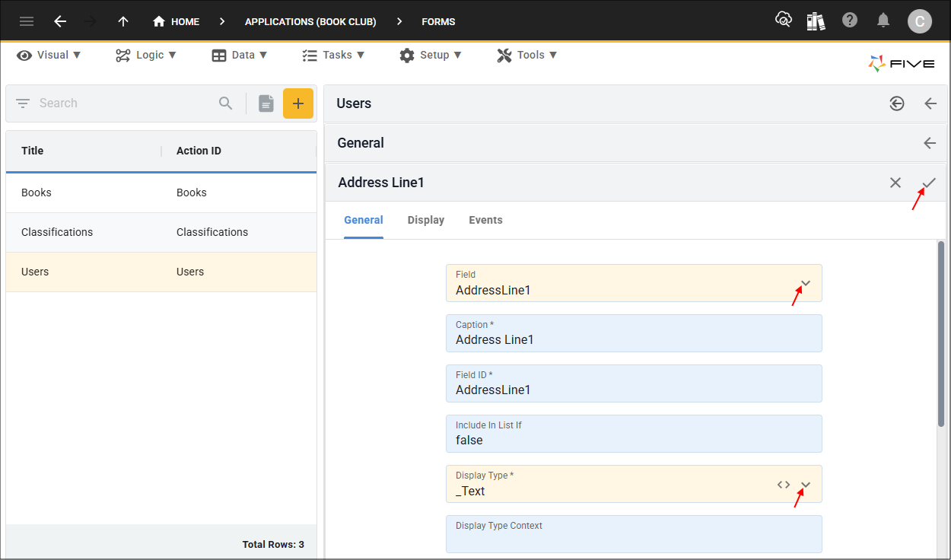Open the Visual menu

(49, 55)
